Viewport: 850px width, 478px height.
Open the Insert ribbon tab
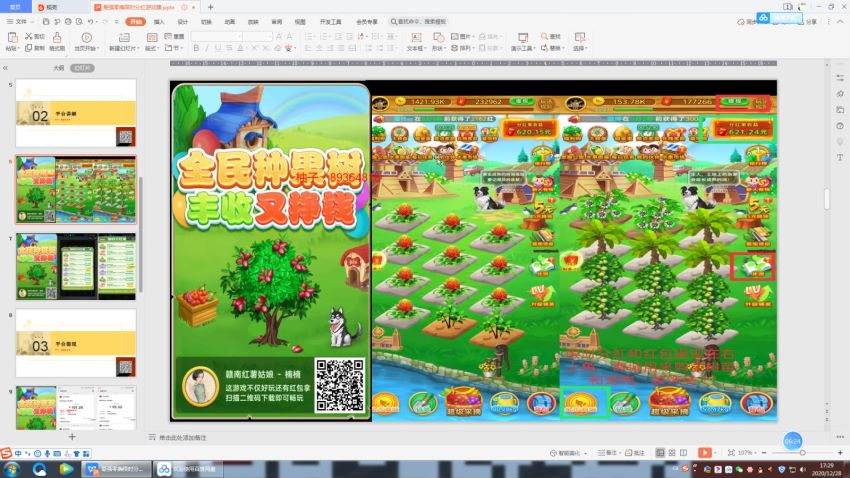(x=159, y=22)
